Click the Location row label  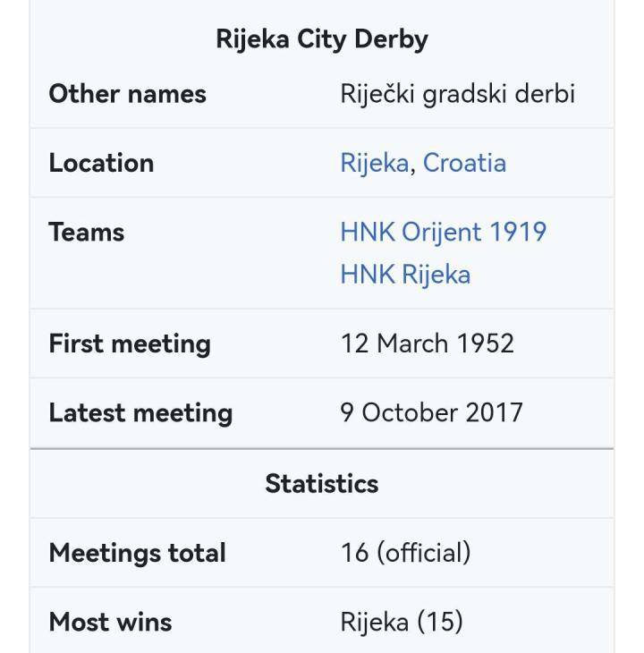(101, 163)
